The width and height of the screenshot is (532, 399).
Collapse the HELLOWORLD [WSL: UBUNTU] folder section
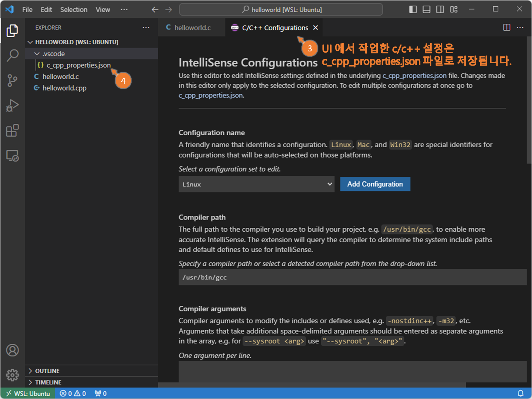[92, 42]
